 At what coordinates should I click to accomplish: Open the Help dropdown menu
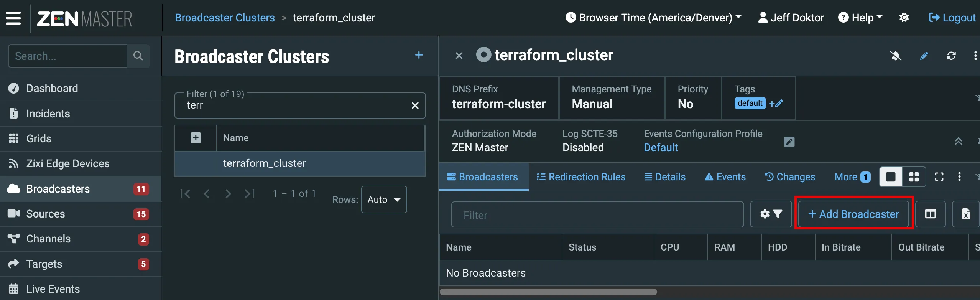[x=860, y=18]
